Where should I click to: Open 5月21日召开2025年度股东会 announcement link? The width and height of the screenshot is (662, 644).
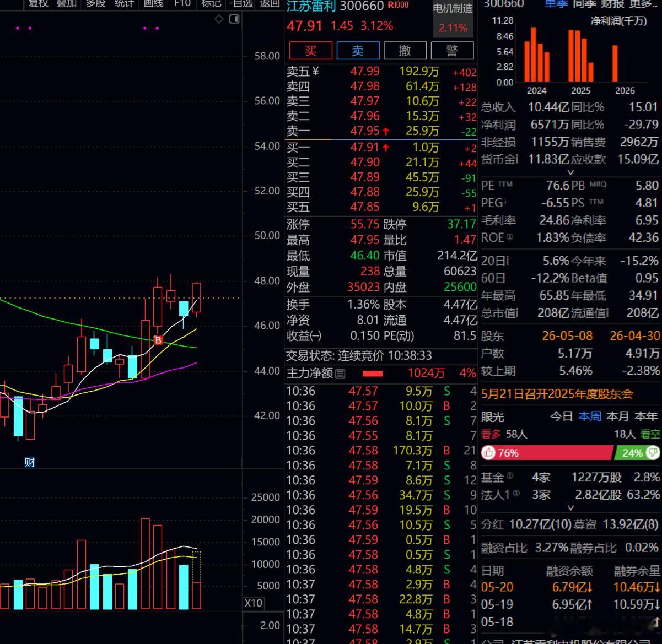pos(557,394)
